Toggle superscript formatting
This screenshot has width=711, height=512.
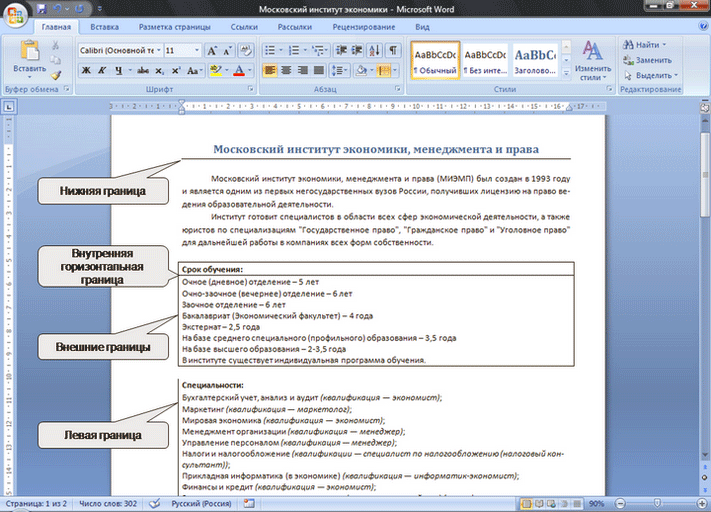coord(175,70)
